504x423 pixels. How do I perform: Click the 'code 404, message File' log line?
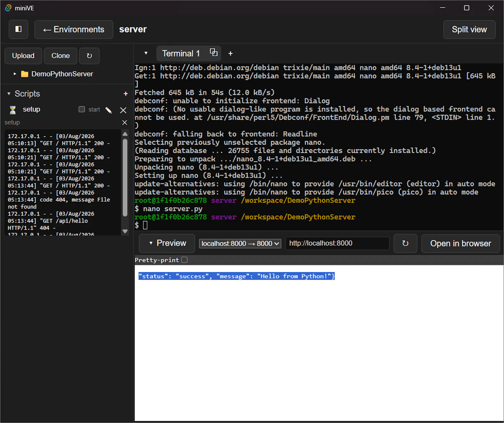59,200
